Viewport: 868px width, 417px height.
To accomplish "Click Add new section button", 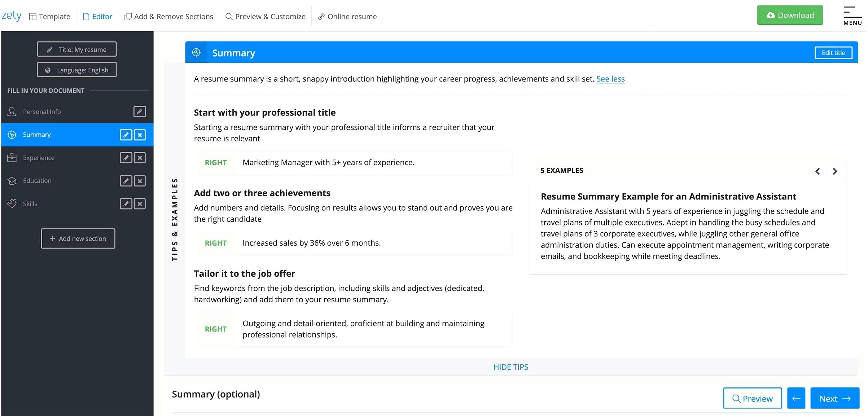I will pos(77,238).
